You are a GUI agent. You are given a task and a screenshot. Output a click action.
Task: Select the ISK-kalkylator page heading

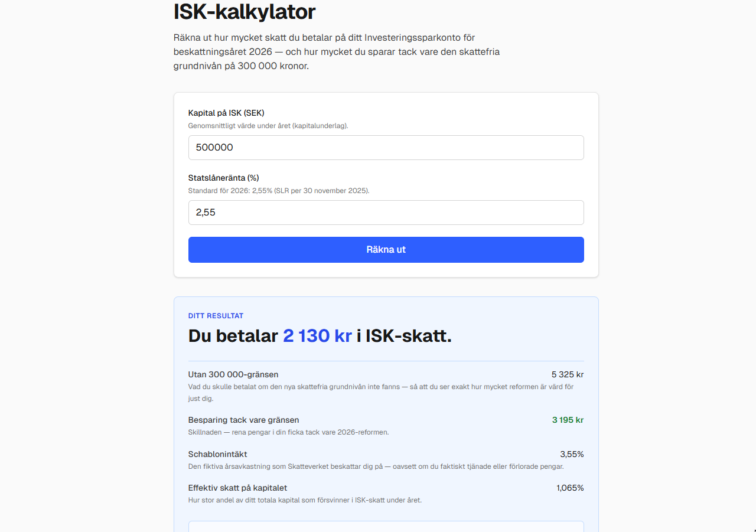pos(245,11)
